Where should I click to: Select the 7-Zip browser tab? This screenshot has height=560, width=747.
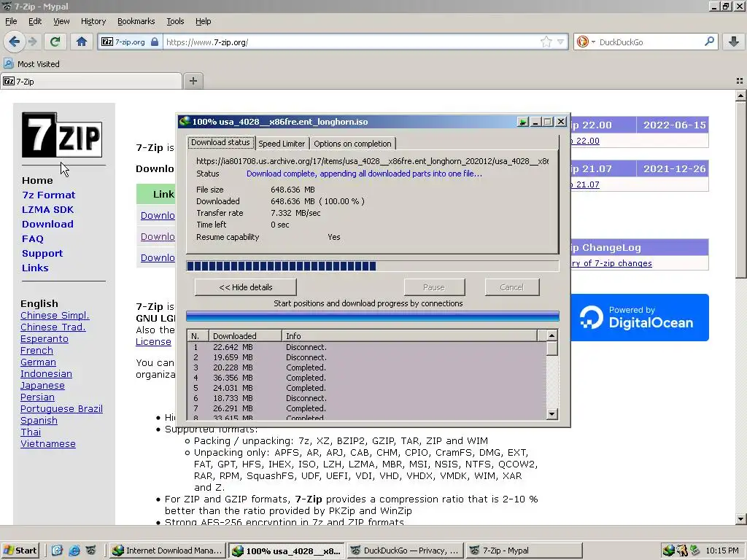(x=91, y=82)
